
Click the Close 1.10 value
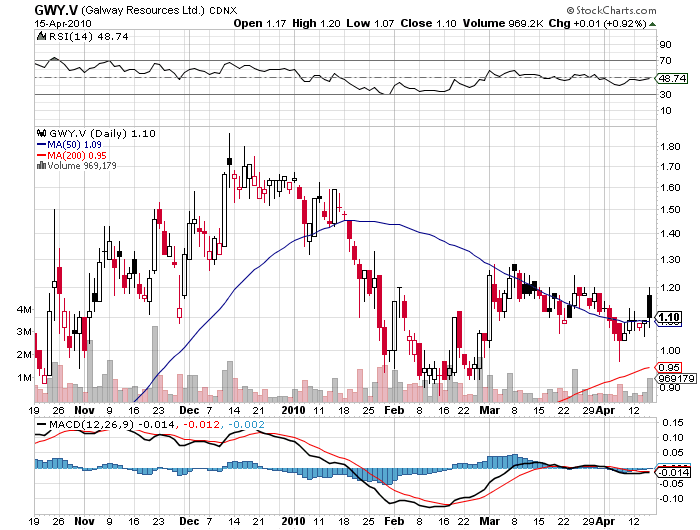(x=428, y=24)
